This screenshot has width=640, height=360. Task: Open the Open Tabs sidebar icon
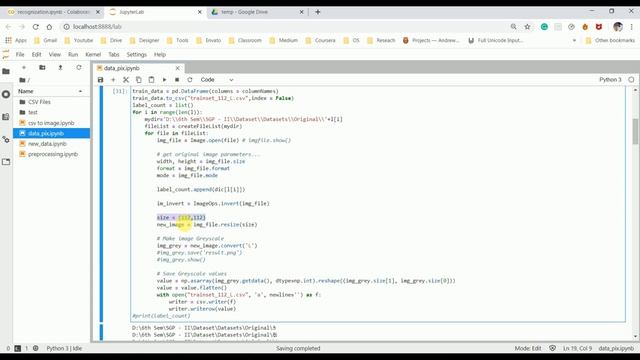(6, 162)
